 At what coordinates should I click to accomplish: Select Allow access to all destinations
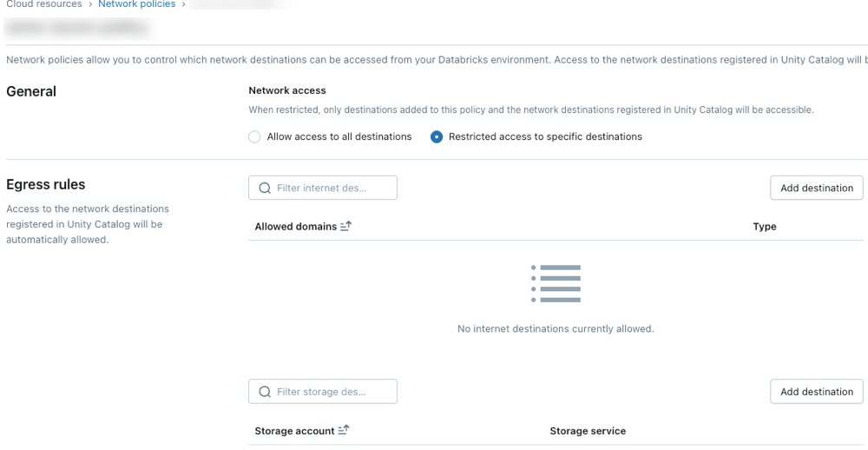click(x=254, y=137)
